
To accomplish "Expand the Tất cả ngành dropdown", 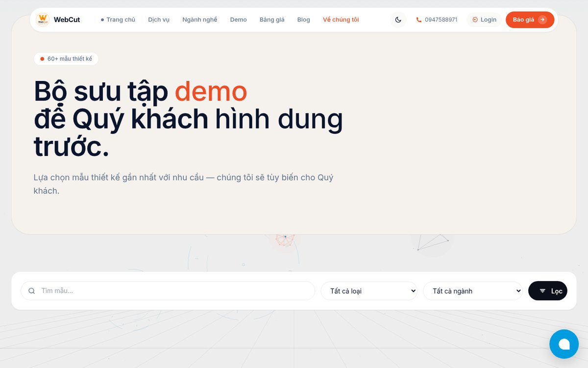I will [x=473, y=291].
